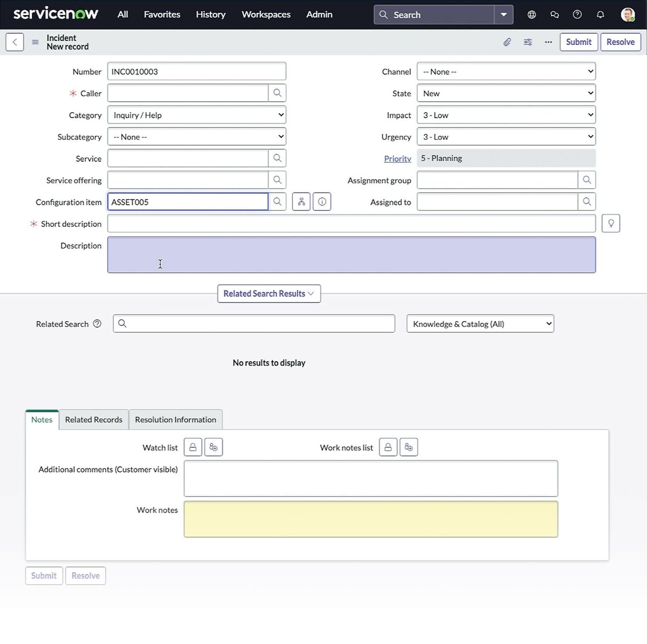
Task: Click the help question mark icon
Action: coord(577,15)
